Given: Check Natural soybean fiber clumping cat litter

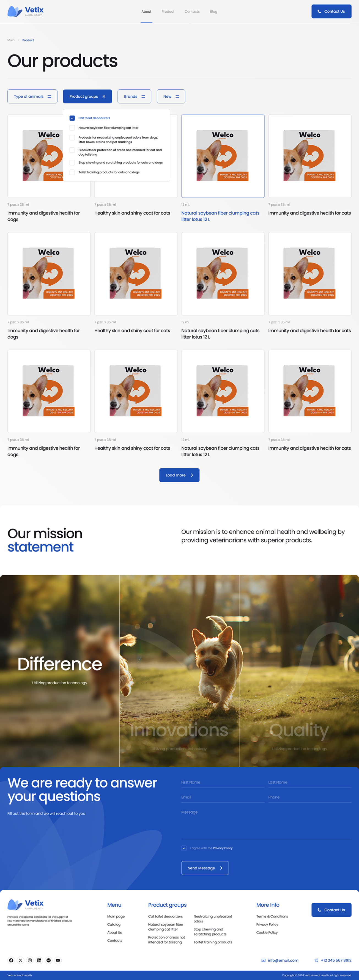Looking at the screenshot, I should point(72,128).
